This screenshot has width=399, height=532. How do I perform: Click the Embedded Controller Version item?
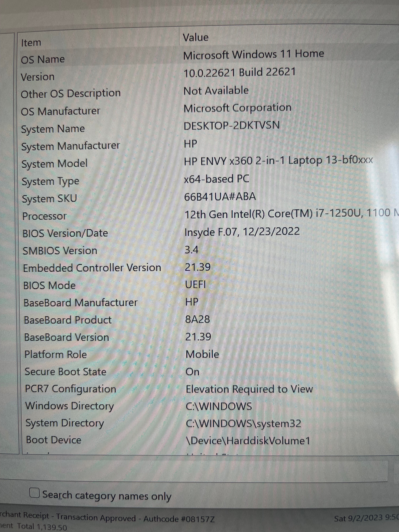92,268
